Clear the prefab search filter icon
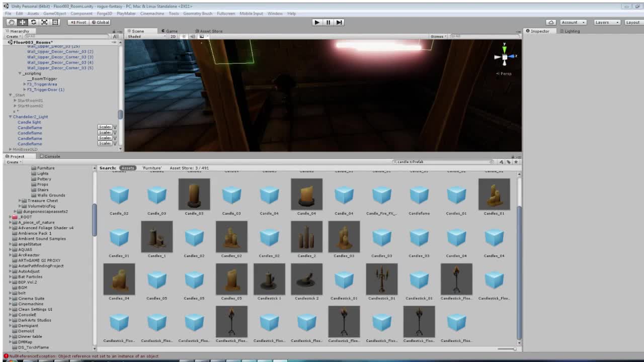644x362 pixels. click(492, 161)
